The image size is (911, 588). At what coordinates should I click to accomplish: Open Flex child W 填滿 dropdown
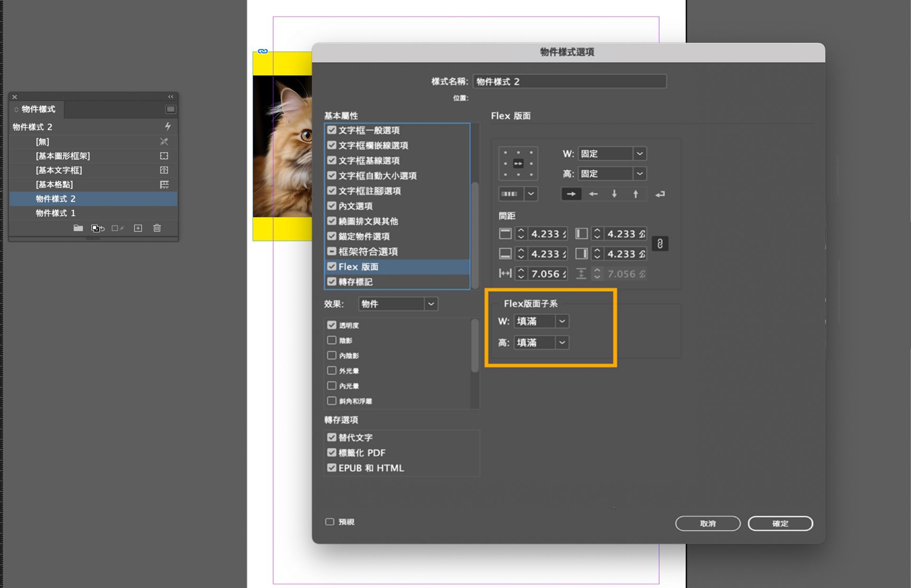click(541, 321)
